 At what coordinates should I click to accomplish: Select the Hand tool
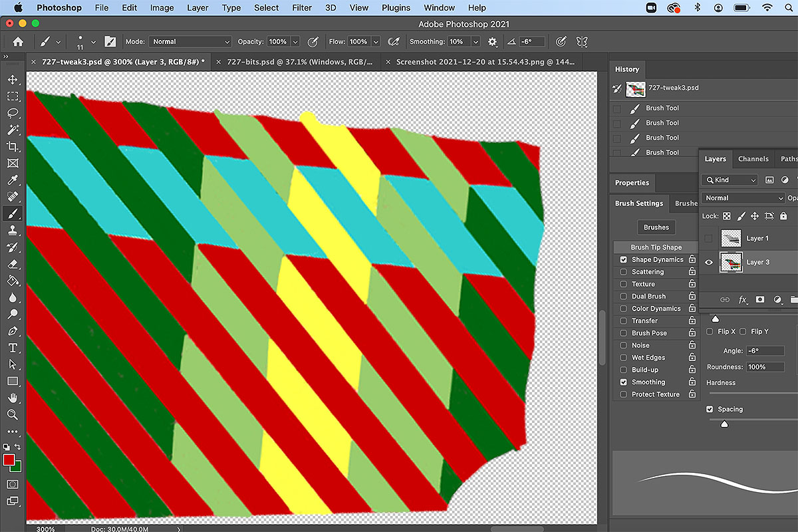point(13,398)
